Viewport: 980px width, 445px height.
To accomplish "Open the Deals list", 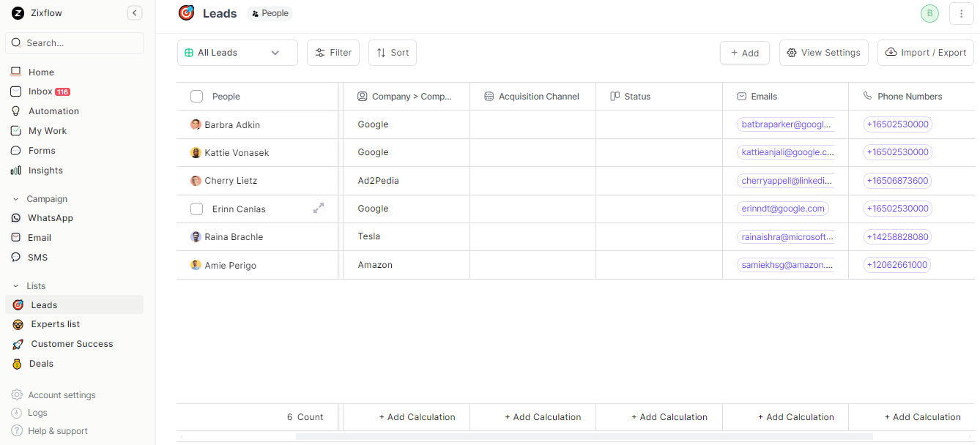I will point(41,364).
